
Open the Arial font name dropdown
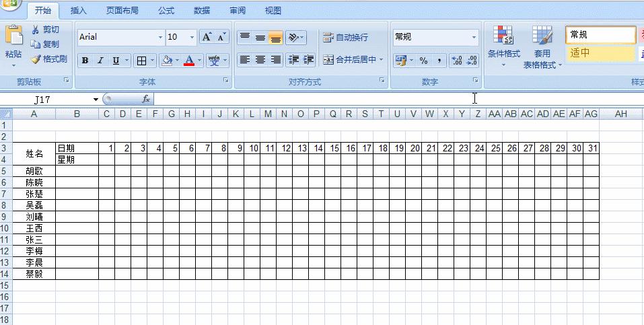pyautogui.click(x=161, y=38)
